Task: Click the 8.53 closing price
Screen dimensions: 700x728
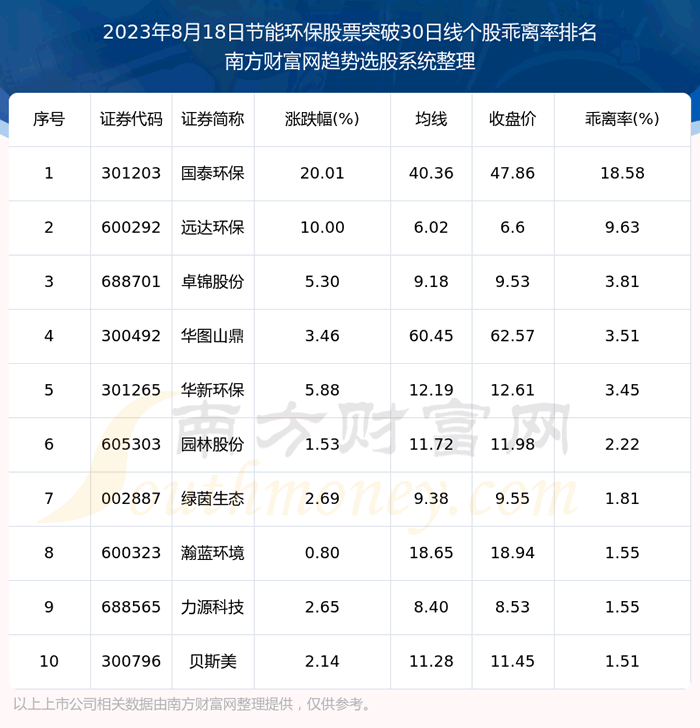Action: pos(512,607)
